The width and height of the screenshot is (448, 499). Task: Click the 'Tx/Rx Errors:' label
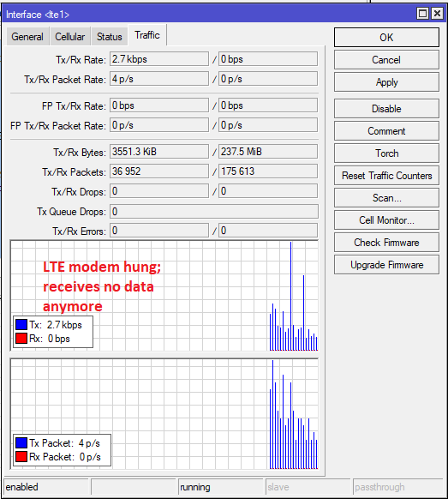pos(79,231)
